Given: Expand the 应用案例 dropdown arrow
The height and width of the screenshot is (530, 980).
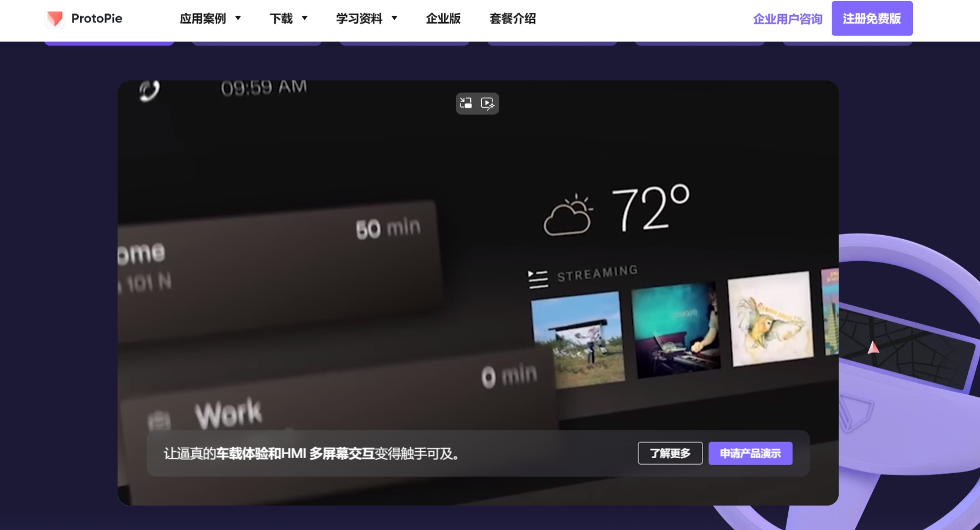Looking at the screenshot, I should coord(237,19).
